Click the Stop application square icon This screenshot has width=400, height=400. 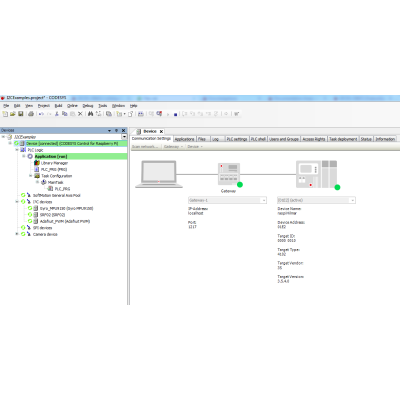(x=175, y=114)
